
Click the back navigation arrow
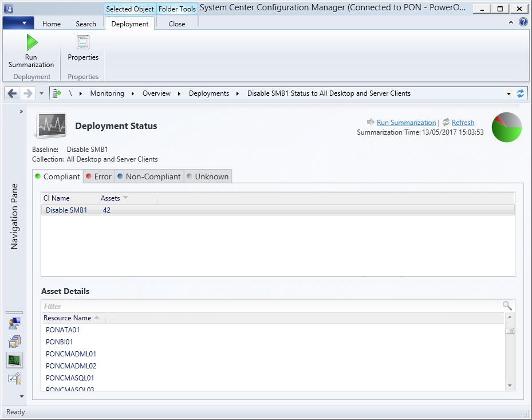pos(11,93)
